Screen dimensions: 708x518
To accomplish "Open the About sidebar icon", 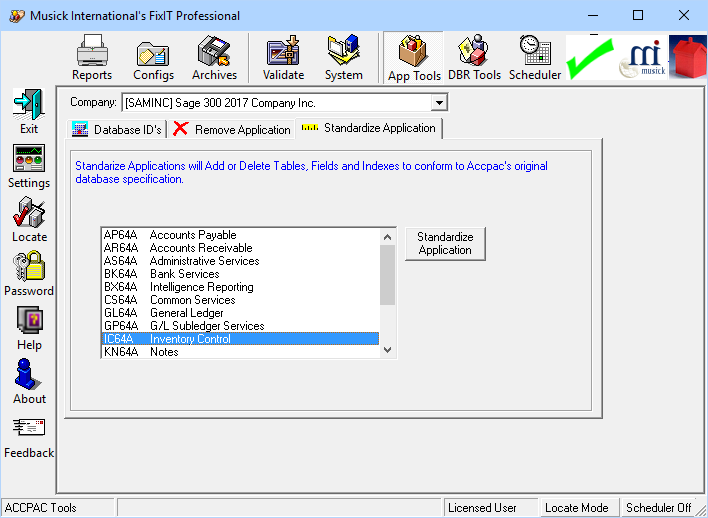I will click(x=29, y=382).
